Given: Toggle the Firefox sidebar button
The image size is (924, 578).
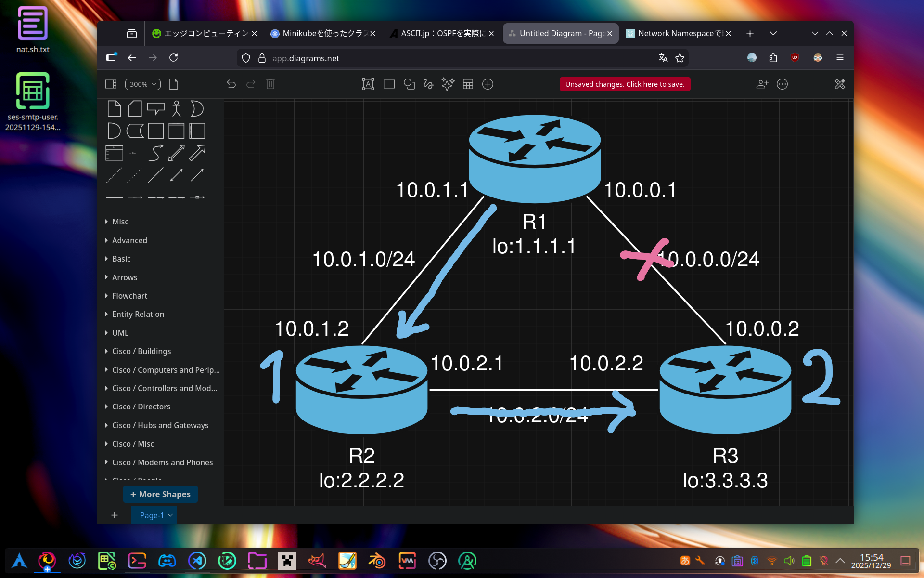Looking at the screenshot, I should 111,58.
